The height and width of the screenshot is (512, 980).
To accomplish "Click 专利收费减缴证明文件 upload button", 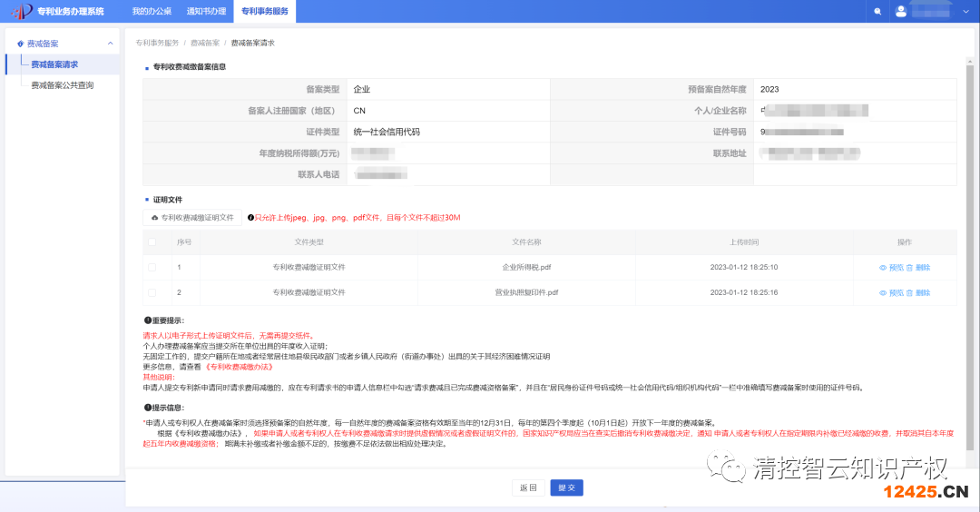I will click(192, 218).
